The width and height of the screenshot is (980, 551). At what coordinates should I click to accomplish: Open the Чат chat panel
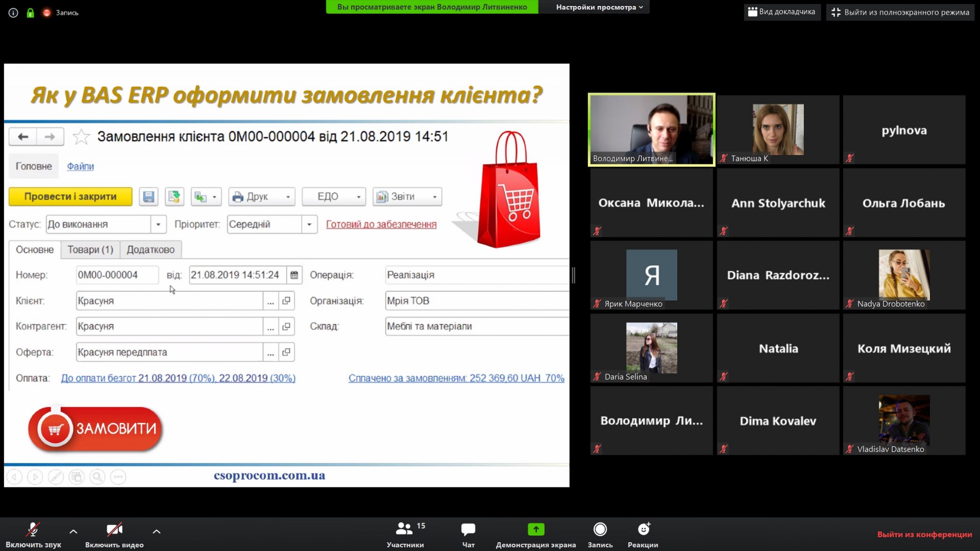tap(468, 534)
